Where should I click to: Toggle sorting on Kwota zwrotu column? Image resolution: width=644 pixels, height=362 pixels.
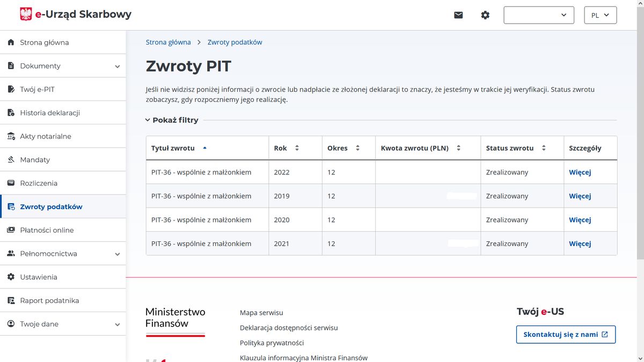[x=459, y=147]
